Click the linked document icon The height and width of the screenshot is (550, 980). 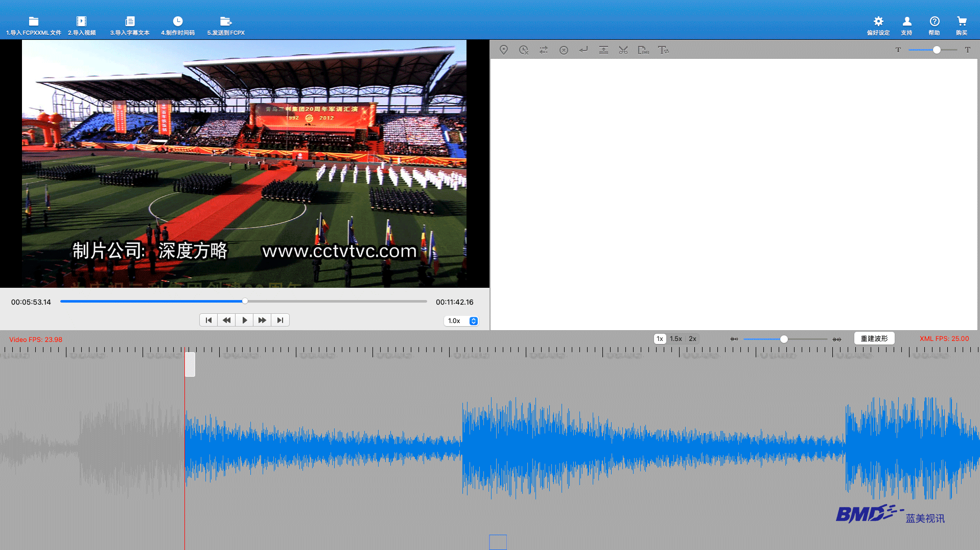(643, 50)
